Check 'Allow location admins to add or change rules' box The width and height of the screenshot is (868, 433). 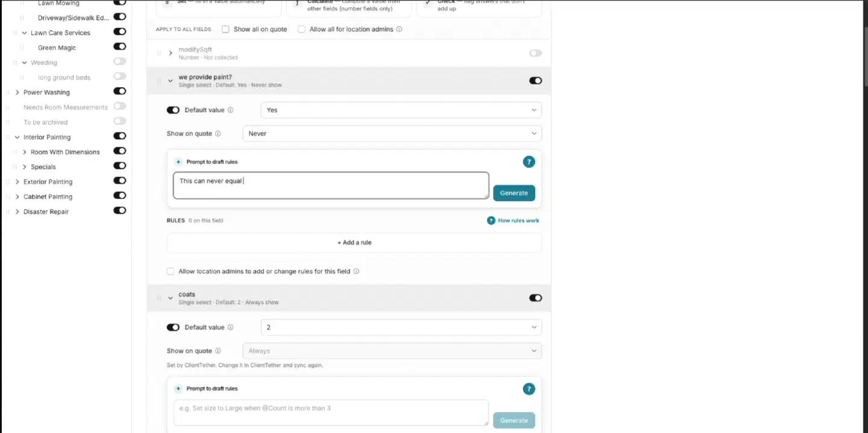(x=171, y=272)
